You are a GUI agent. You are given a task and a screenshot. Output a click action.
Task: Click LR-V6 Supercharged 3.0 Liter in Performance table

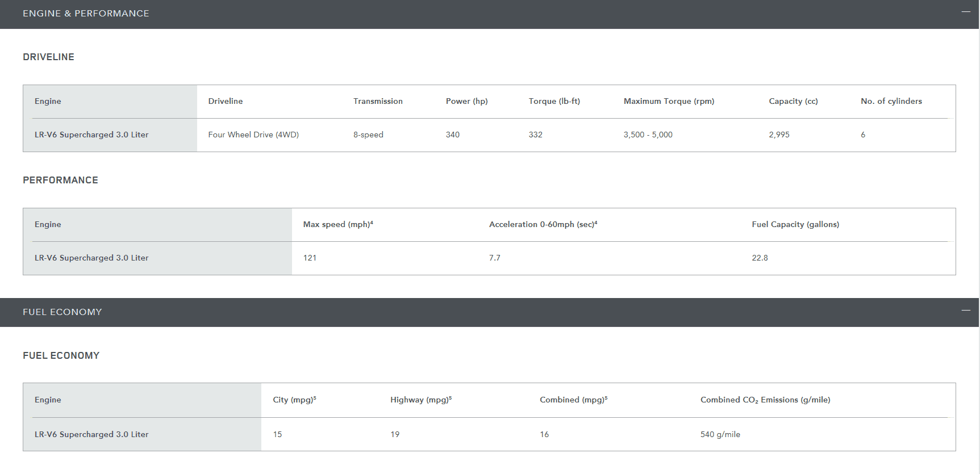[91, 258]
